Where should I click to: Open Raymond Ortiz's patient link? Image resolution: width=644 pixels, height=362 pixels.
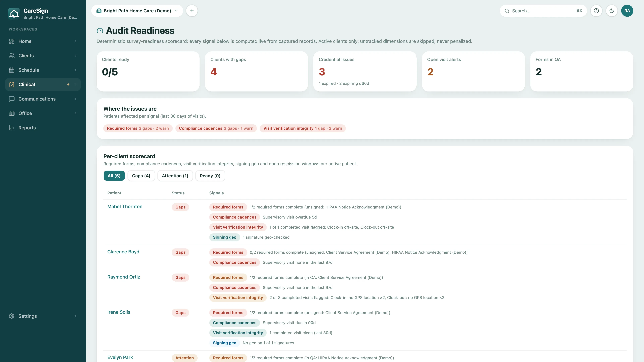click(x=123, y=277)
